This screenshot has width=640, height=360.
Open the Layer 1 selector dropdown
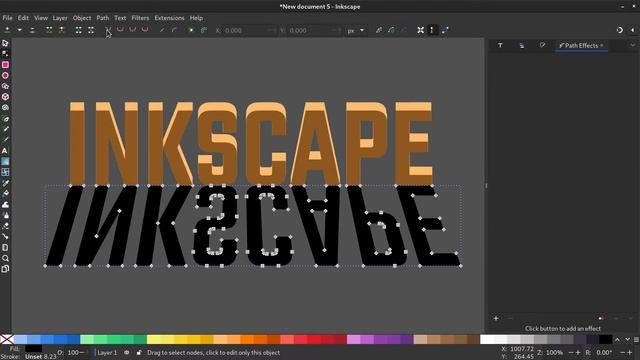click(107, 352)
